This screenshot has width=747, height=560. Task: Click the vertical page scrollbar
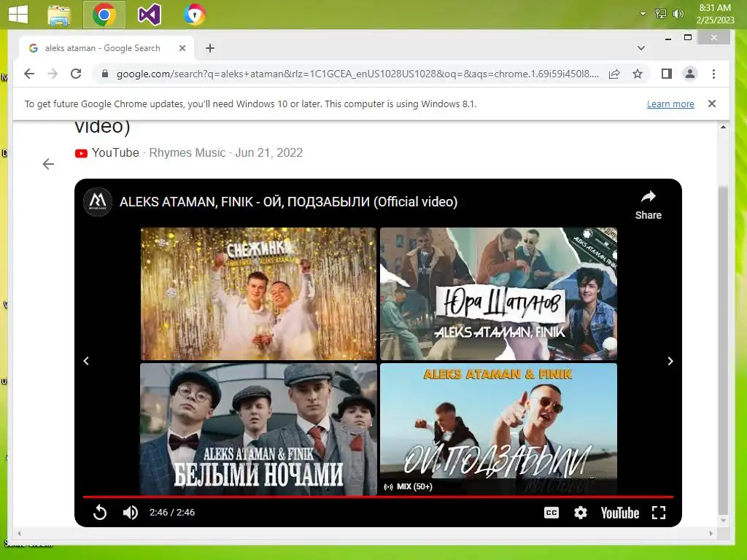(723, 350)
